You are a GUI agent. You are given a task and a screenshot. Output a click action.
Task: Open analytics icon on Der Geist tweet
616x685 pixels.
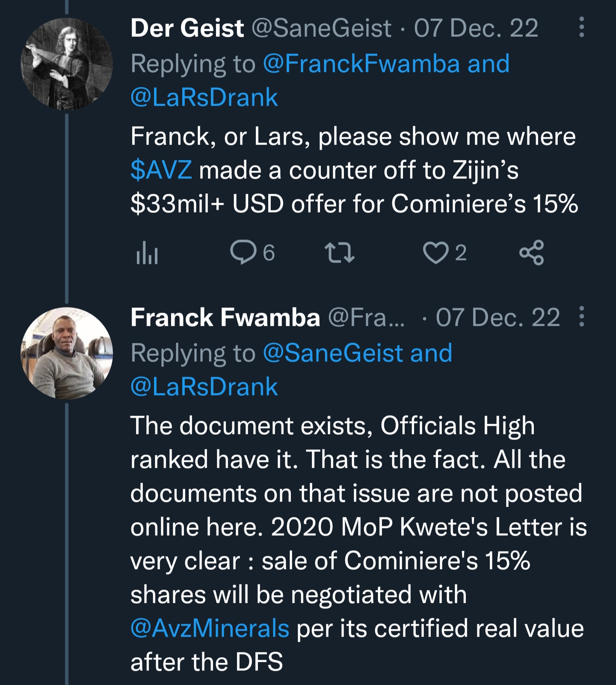tap(147, 253)
